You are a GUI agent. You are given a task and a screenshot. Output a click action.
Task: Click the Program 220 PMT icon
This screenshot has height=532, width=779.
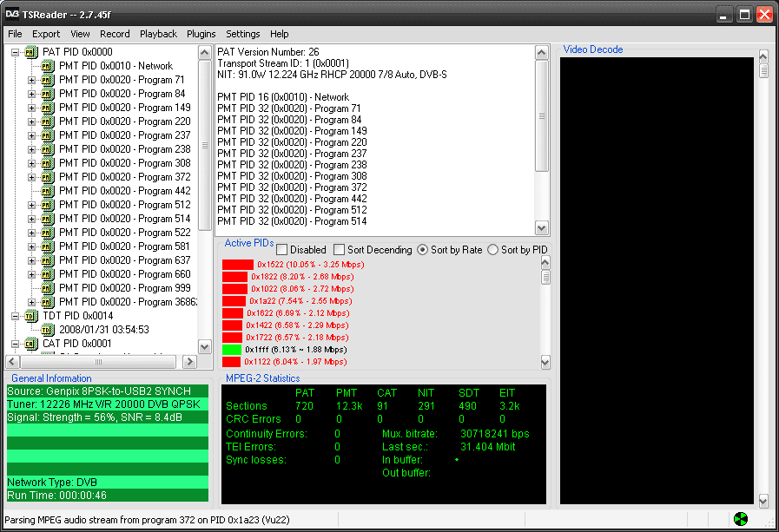[x=47, y=122]
